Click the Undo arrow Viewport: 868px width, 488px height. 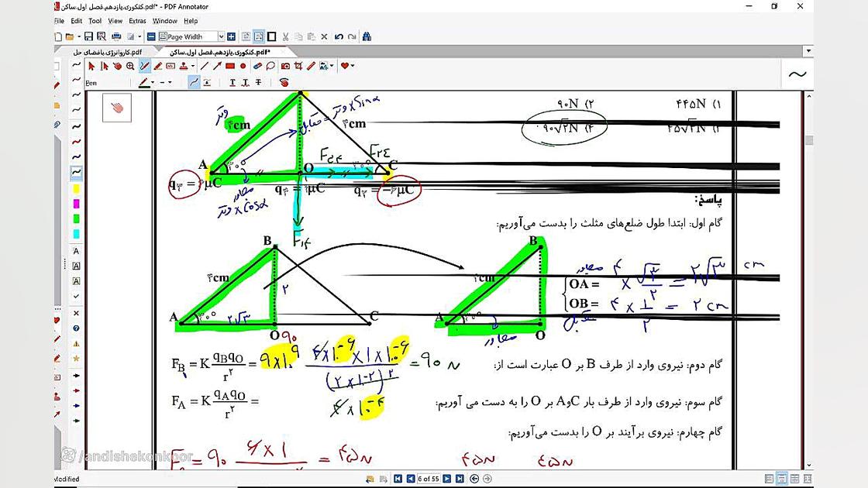pyautogui.click(x=339, y=36)
